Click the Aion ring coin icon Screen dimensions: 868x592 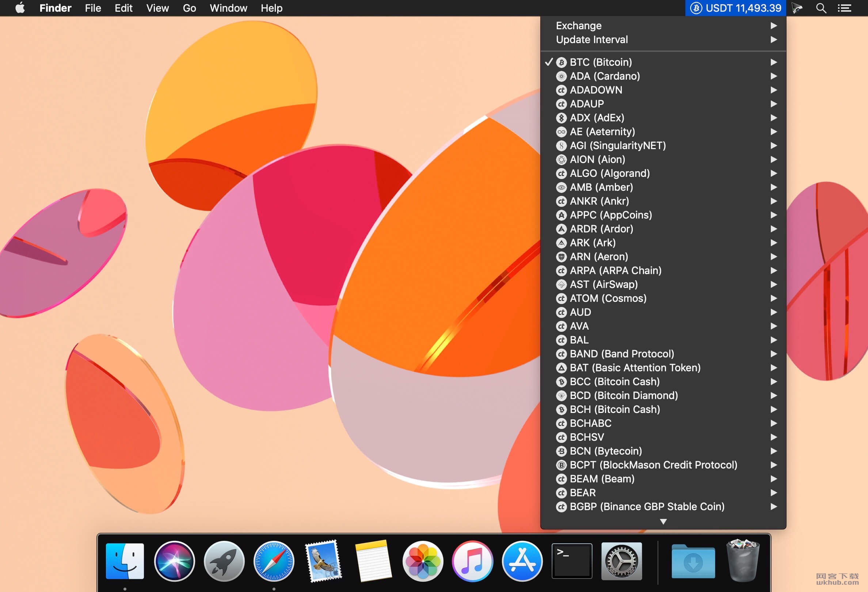(561, 159)
